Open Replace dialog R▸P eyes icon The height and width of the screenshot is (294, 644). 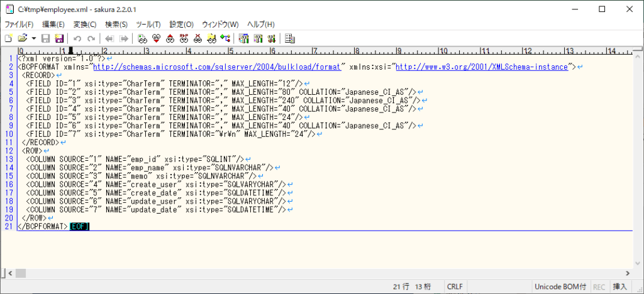click(184, 39)
